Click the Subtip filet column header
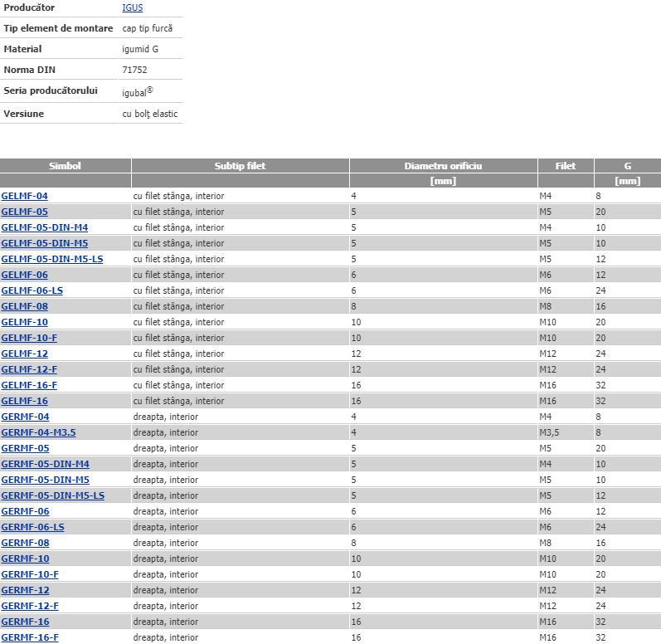Viewport: 661px width, 644px height. point(240,166)
